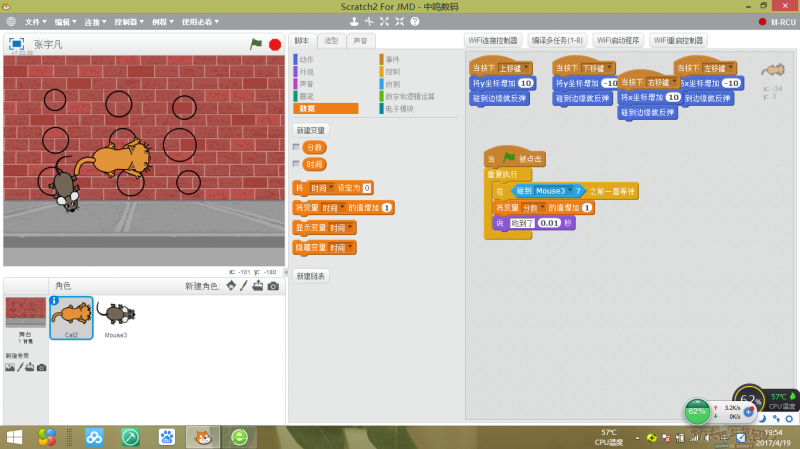Viewport: 800px width, 449px height.
Task: Open the 文件 menu
Action: pos(36,20)
